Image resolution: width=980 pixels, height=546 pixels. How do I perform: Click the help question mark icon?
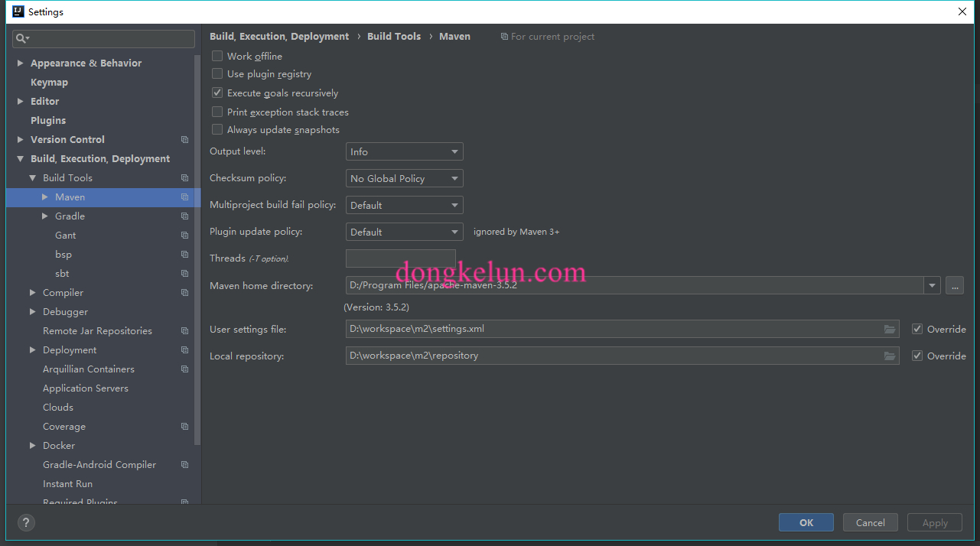(x=26, y=523)
